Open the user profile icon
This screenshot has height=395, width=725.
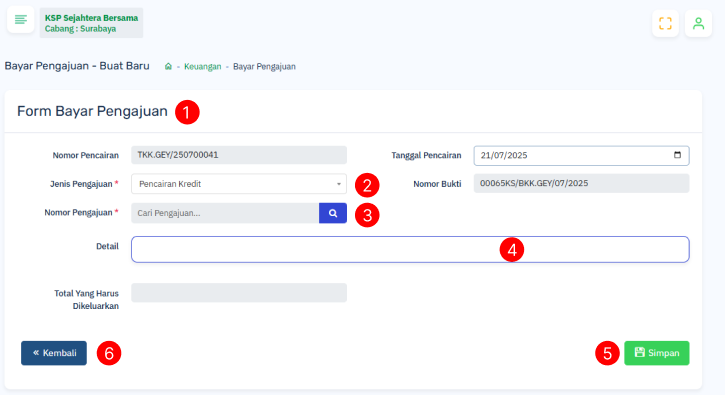(698, 23)
